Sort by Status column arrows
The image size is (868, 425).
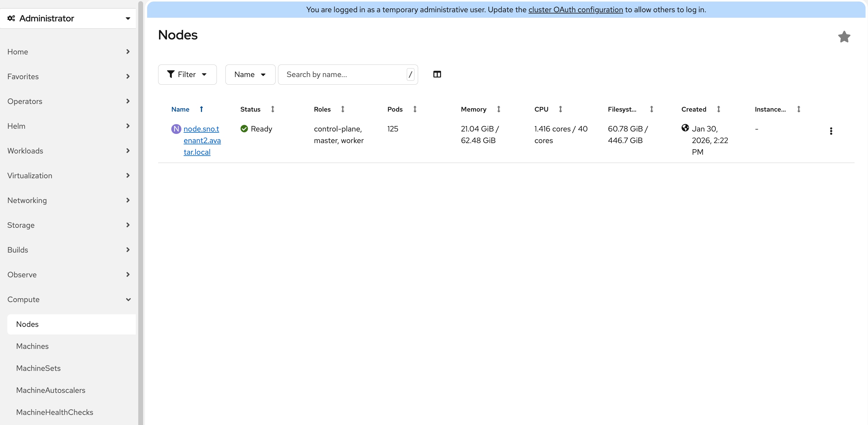(x=273, y=109)
